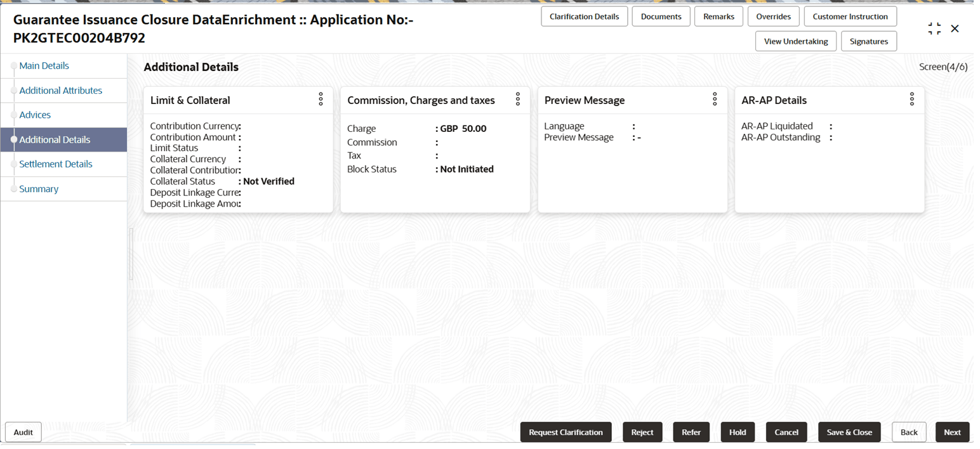The image size is (980, 449).
Task: Open Clarification Details
Action: [x=584, y=16]
